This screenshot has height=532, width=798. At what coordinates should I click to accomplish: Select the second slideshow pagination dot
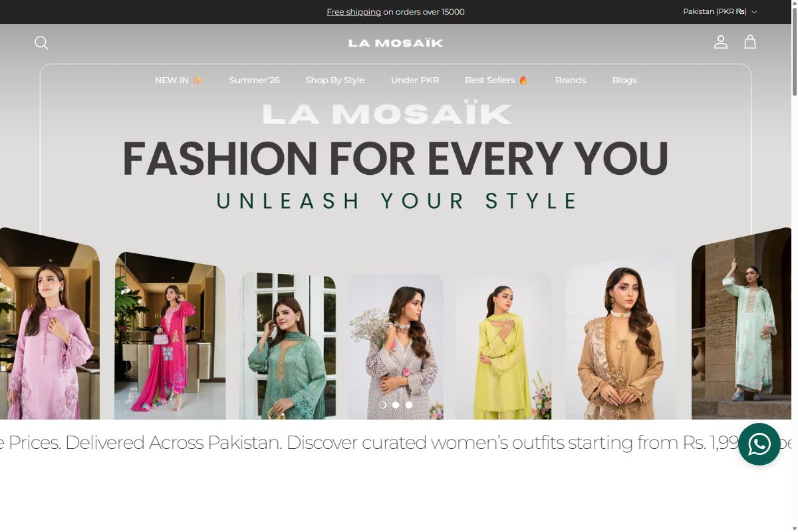(396, 405)
